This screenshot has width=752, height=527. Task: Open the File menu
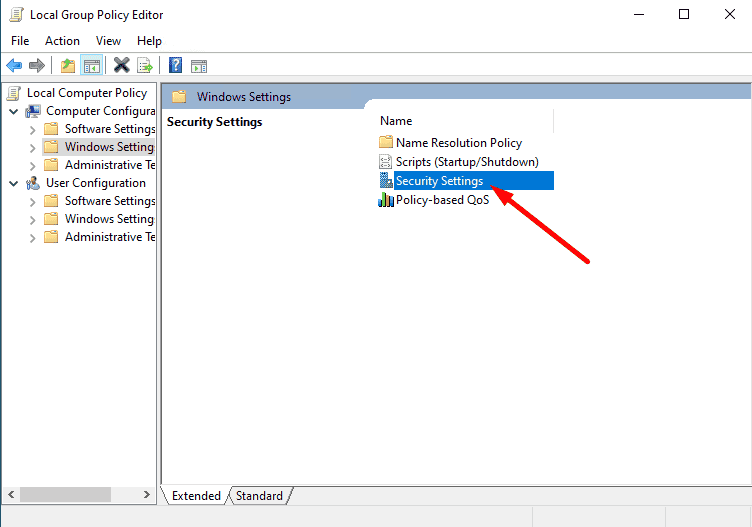20,41
